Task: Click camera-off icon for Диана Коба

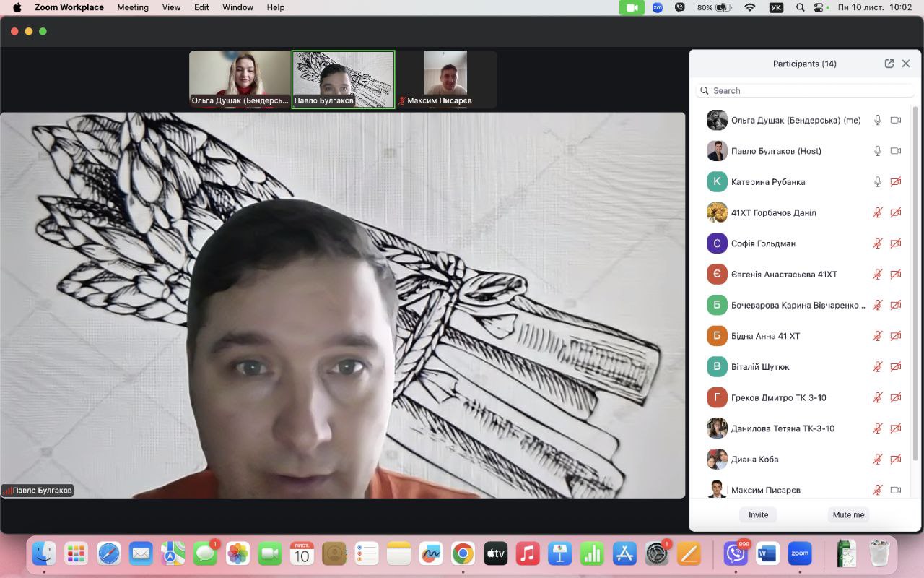Action: point(896,460)
